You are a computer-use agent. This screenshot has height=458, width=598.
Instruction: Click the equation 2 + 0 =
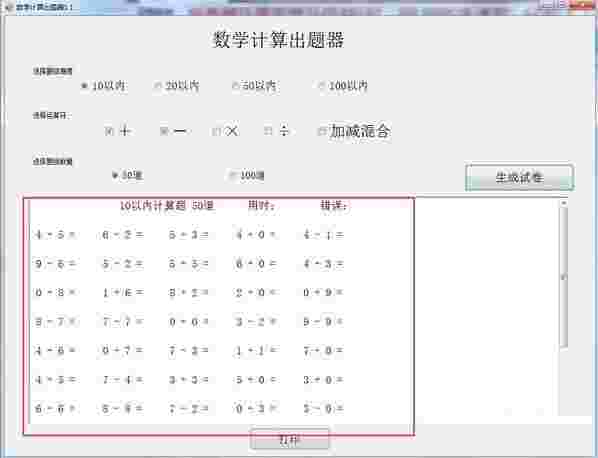(x=256, y=292)
